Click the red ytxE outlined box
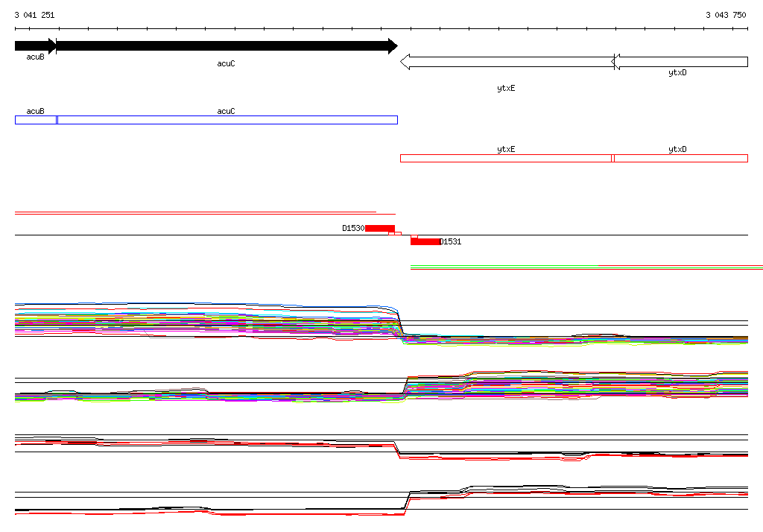Image resolution: width=763 pixels, height=532 pixels. [x=506, y=158]
